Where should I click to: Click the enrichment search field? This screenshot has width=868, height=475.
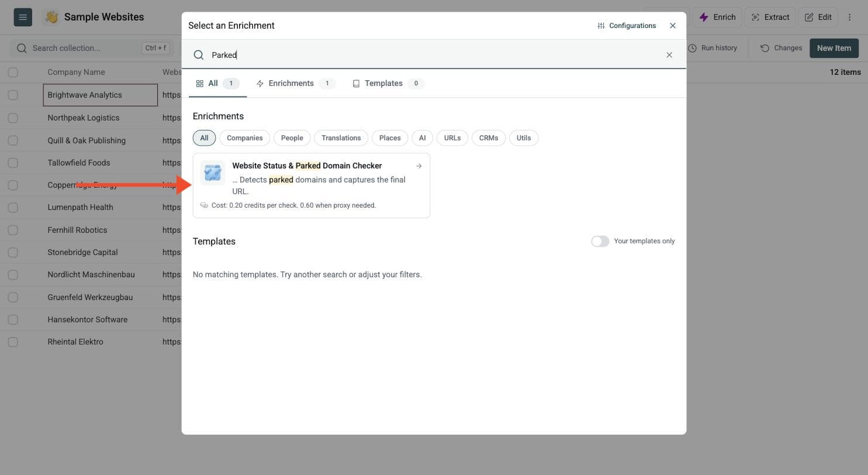pyautogui.click(x=434, y=55)
